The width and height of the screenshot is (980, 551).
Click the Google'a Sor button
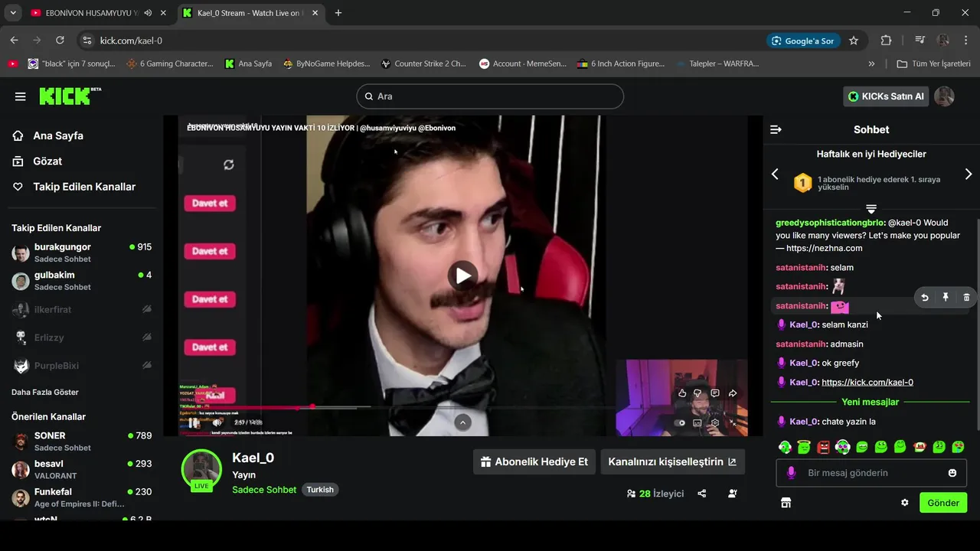(803, 41)
